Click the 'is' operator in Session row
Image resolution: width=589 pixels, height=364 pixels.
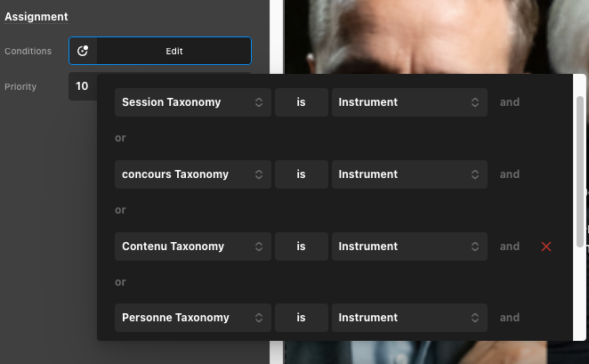coord(301,102)
